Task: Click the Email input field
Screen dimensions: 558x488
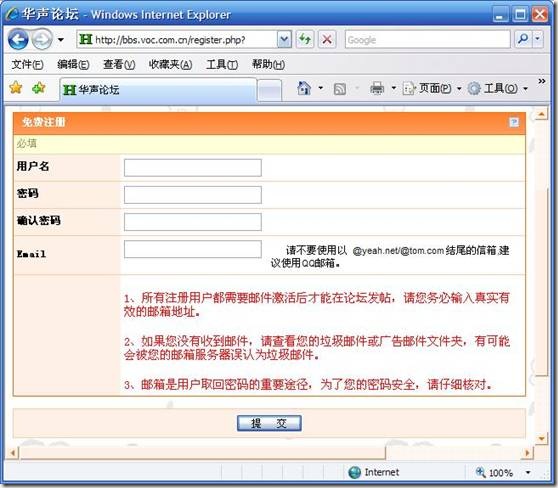Action: (193, 249)
